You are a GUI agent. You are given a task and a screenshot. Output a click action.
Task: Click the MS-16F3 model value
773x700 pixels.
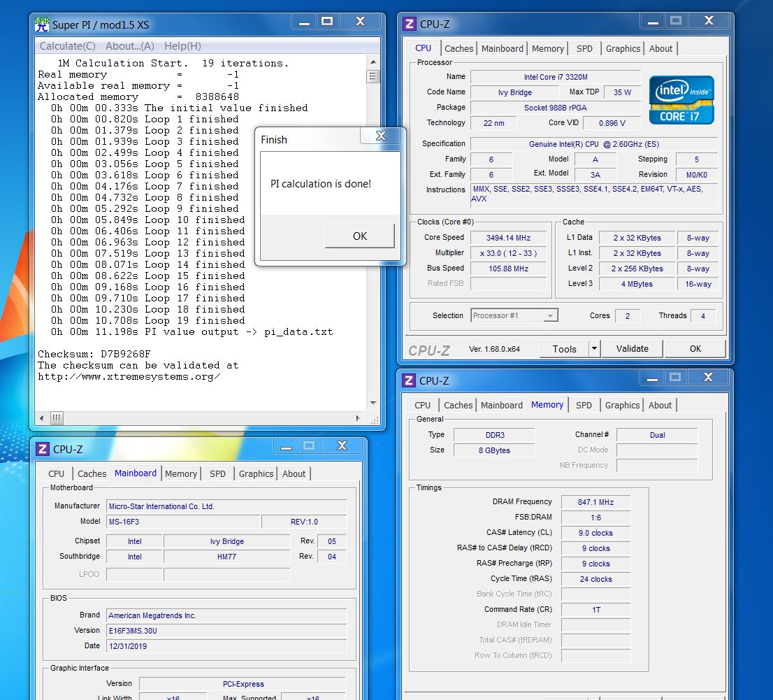tap(183, 522)
